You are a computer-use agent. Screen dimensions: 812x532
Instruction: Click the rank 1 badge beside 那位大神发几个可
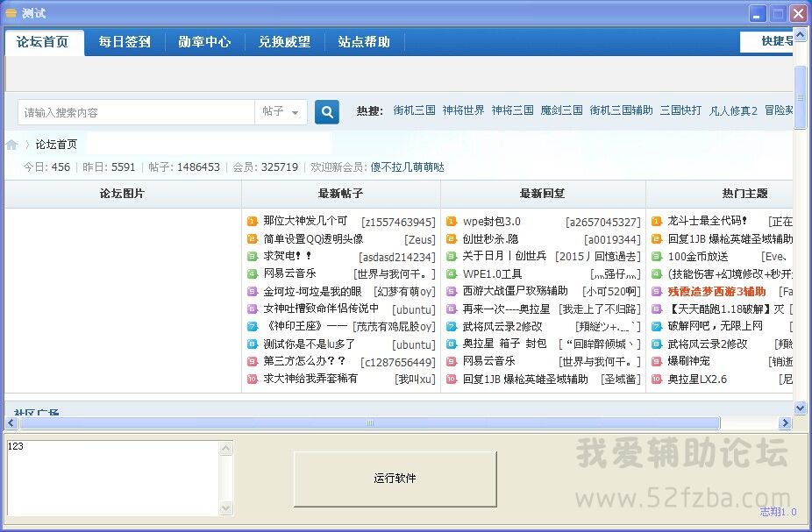(x=253, y=222)
